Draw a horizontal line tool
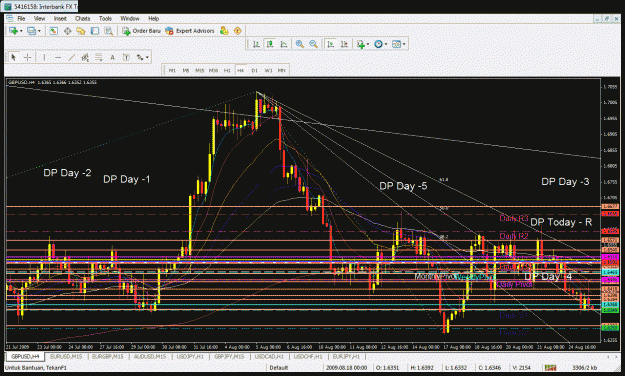Screen dimensions: 625x376 pyautogui.click(x=58, y=57)
